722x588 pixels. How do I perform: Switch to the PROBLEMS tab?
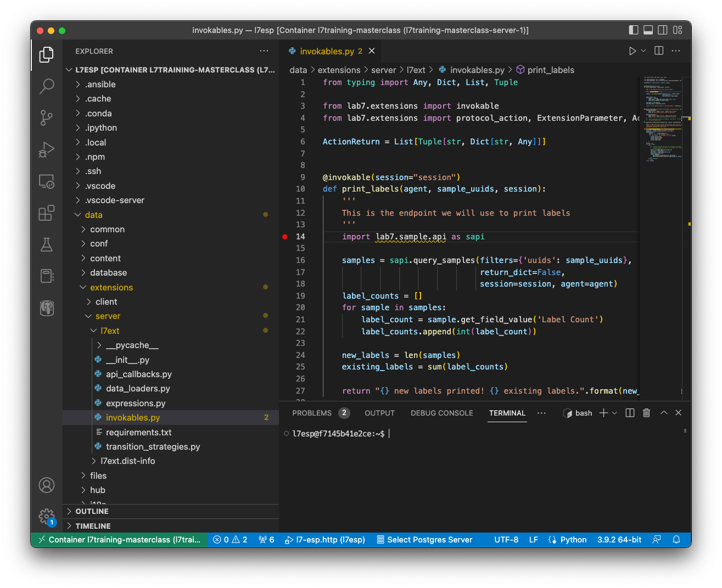point(312,413)
